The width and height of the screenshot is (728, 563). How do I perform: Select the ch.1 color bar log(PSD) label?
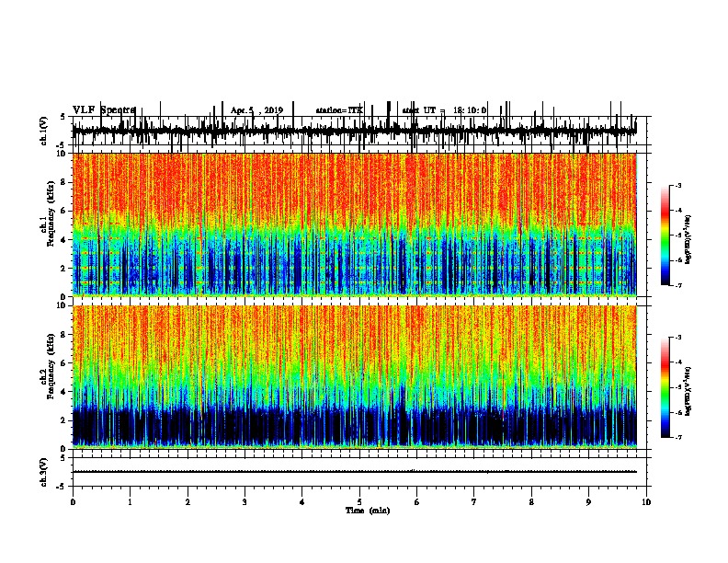688,239
